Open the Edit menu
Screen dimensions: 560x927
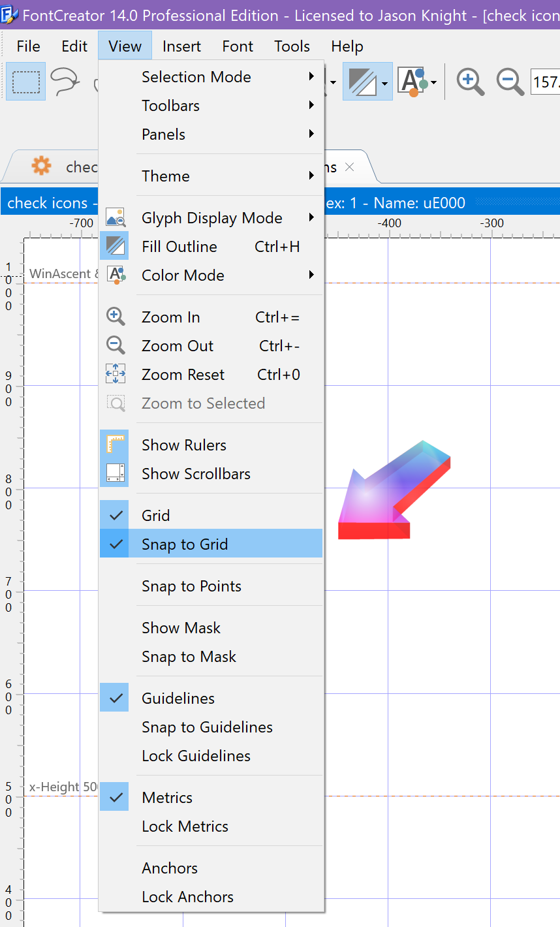[74, 46]
